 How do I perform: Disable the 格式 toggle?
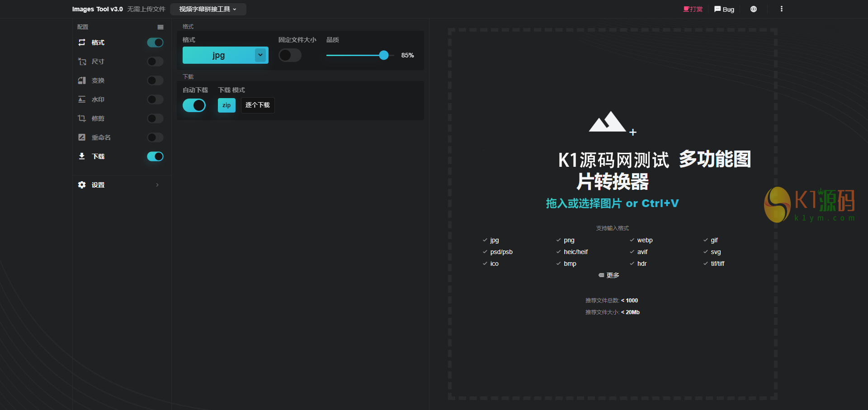(155, 42)
